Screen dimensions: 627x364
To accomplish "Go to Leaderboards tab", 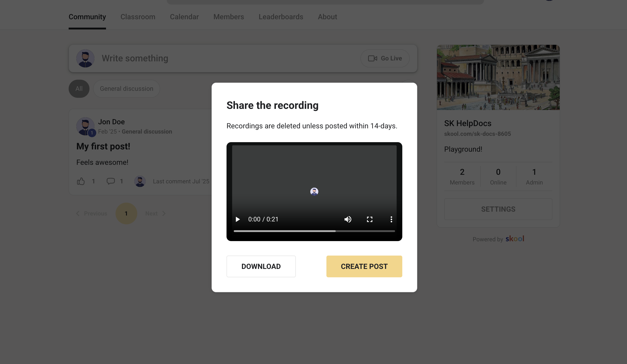I will (x=281, y=17).
